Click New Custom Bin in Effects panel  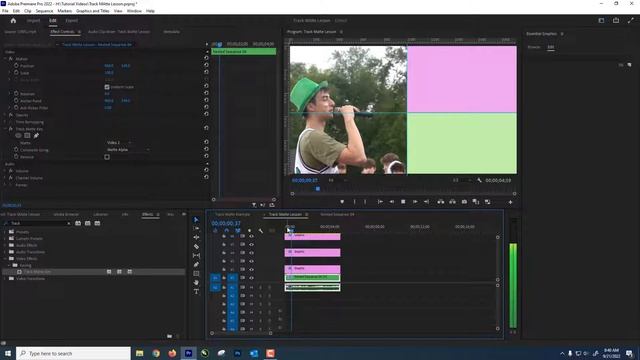(169, 336)
